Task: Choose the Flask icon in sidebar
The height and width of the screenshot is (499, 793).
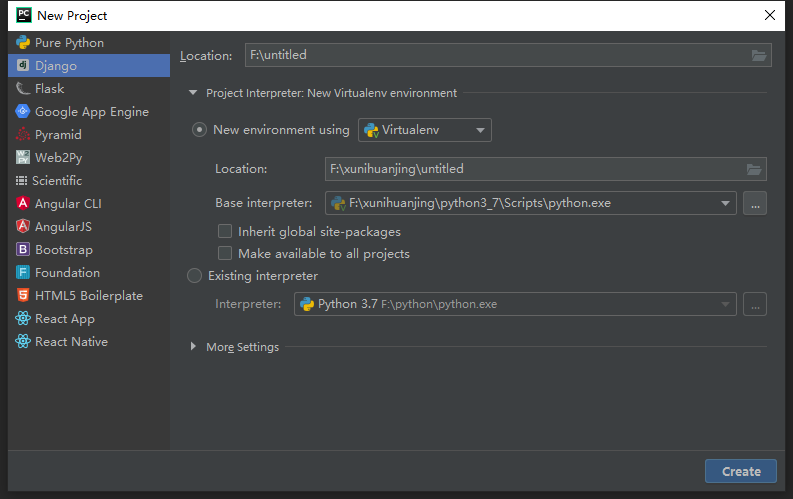Action: point(23,88)
